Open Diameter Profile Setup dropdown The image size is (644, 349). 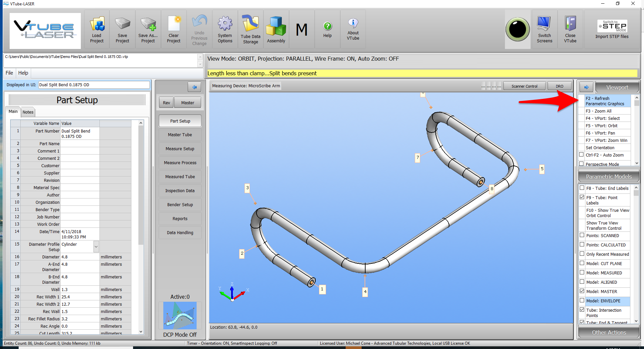point(96,247)
